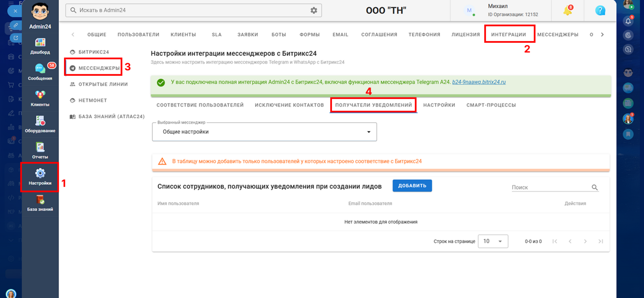Go to next table page
This screenshot has height=298, width=644.
pyautogui.click(x=585, y=241)
